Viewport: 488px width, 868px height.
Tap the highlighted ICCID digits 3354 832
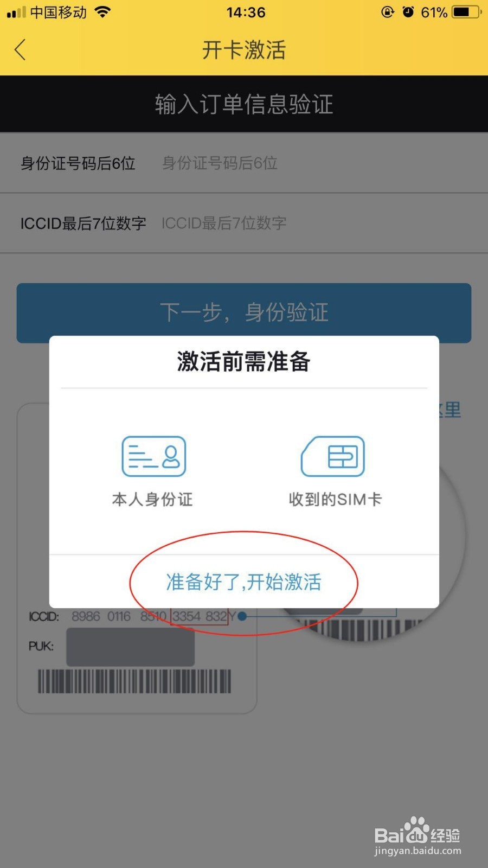click(200, 616)
